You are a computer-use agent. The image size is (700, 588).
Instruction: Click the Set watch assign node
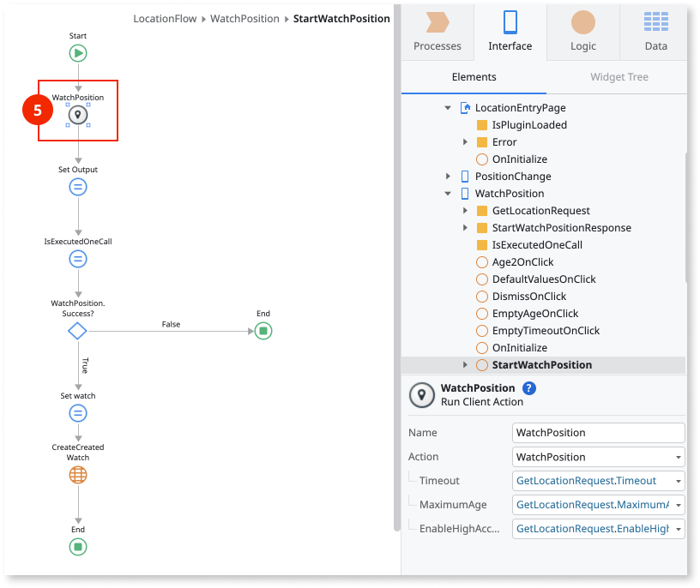click(x=78, y=413)
